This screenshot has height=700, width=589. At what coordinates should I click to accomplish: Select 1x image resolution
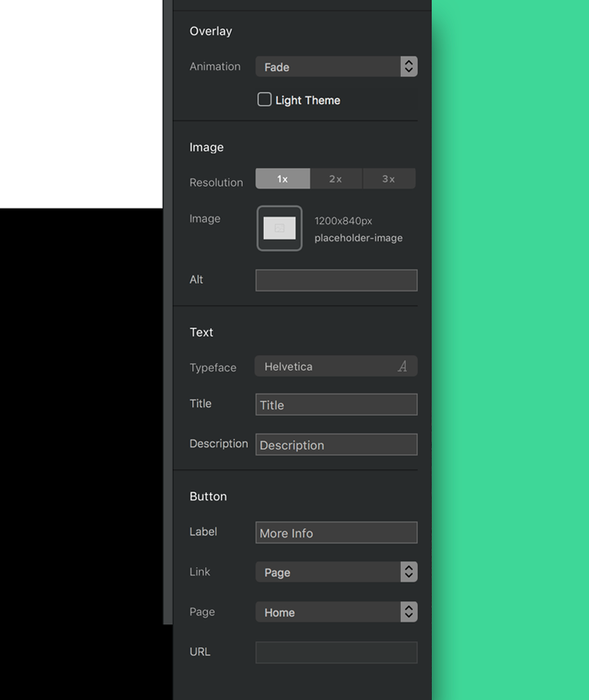[283, 178]
